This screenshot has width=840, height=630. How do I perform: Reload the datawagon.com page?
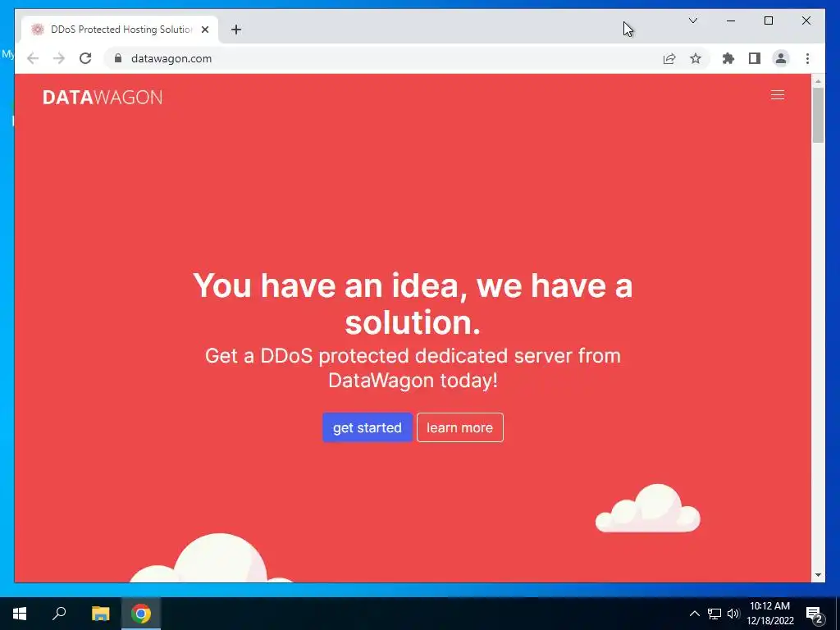click(85, 58)
